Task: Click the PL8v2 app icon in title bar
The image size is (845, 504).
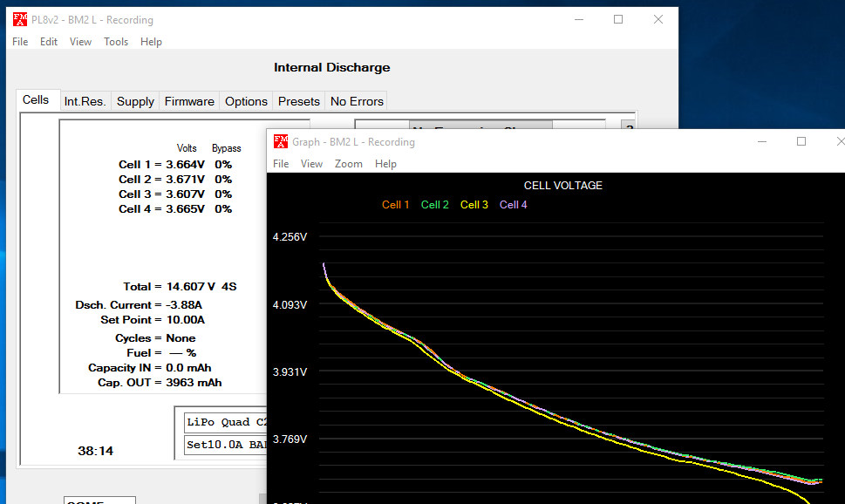Action: click(x=20, y=19)
